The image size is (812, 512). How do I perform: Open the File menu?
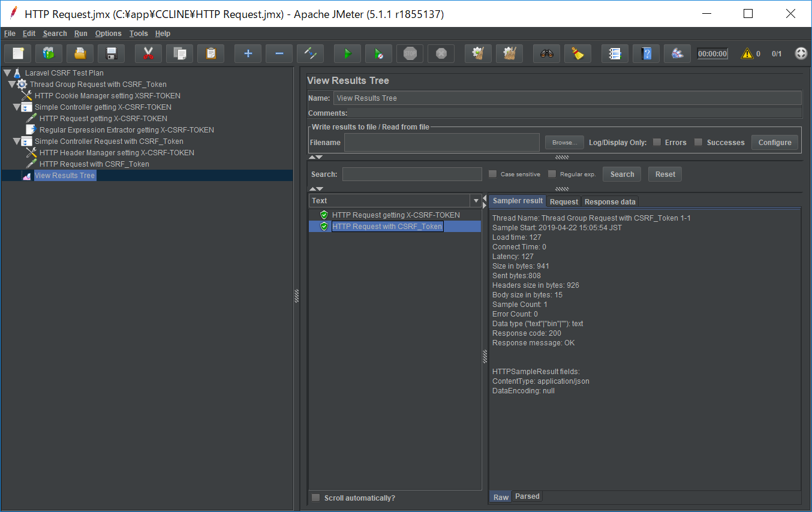[10, 34]
